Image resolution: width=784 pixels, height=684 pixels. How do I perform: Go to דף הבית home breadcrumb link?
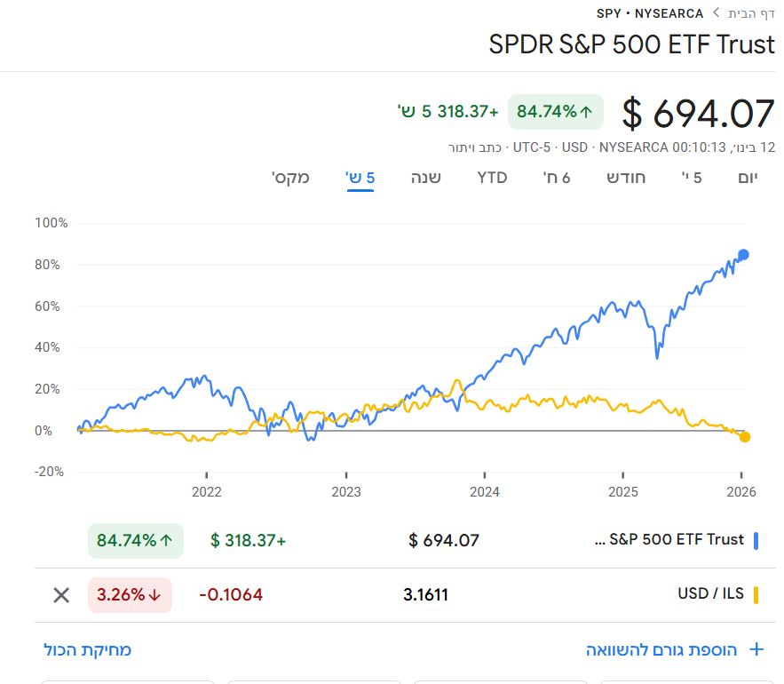point(752,13)
